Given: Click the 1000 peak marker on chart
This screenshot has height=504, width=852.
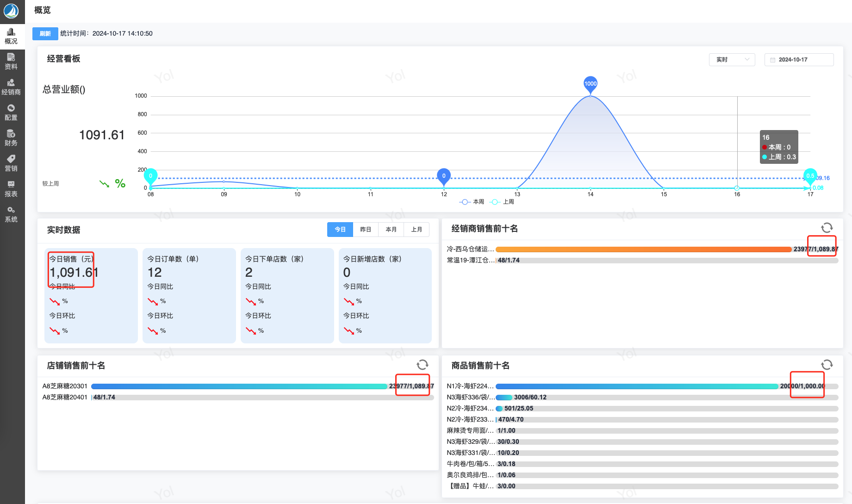Looking at the screenshot, I should pos(591,84).
